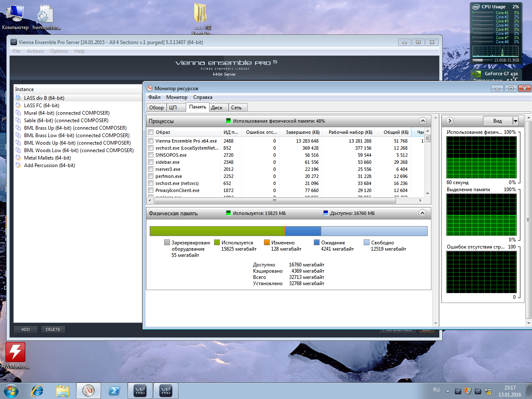Image resolution: width=532 pixels, height=399 pixels.
Task: Click the ADD instance button
Action: click(x=26, y=330)
